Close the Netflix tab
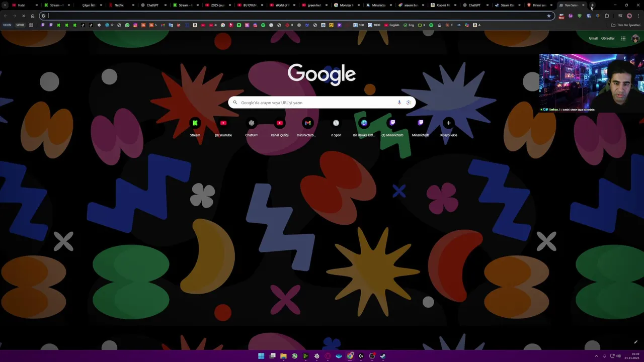This screenshot has width=644, height=362. click(133, 5)
